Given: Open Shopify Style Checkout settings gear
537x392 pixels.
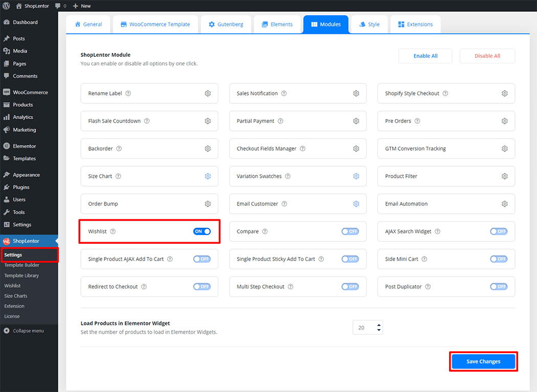Looking at the screenshot, I should (504, 94).
